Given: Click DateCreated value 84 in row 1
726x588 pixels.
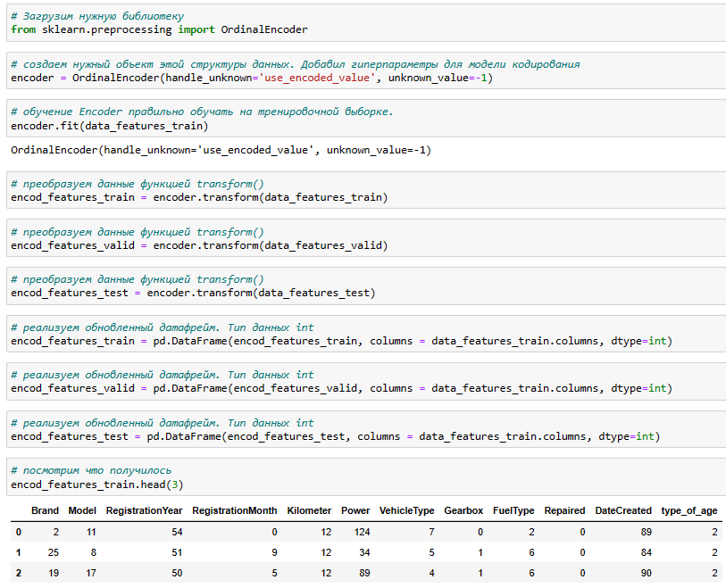Looking at the screenshot, I should point(647,552).
